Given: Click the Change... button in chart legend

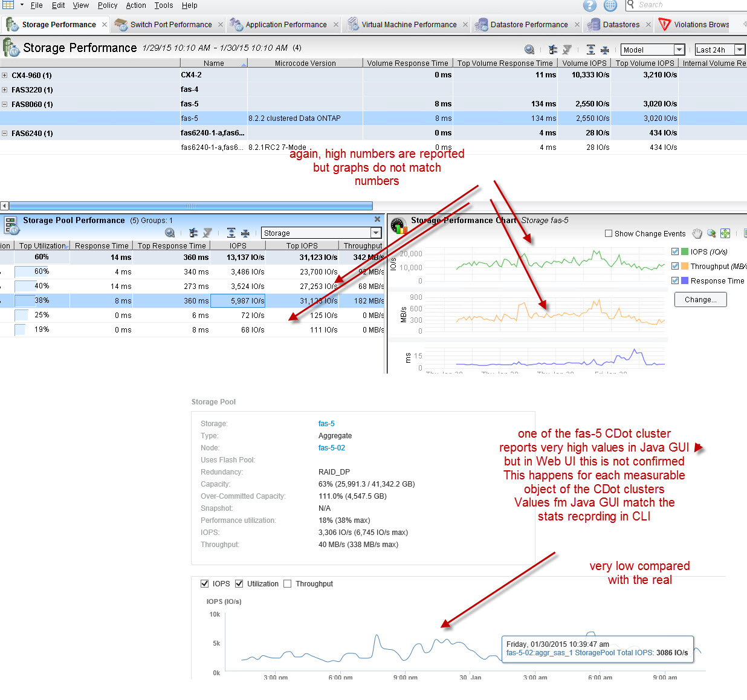Looking at the screenshot, I should point(700,300).
